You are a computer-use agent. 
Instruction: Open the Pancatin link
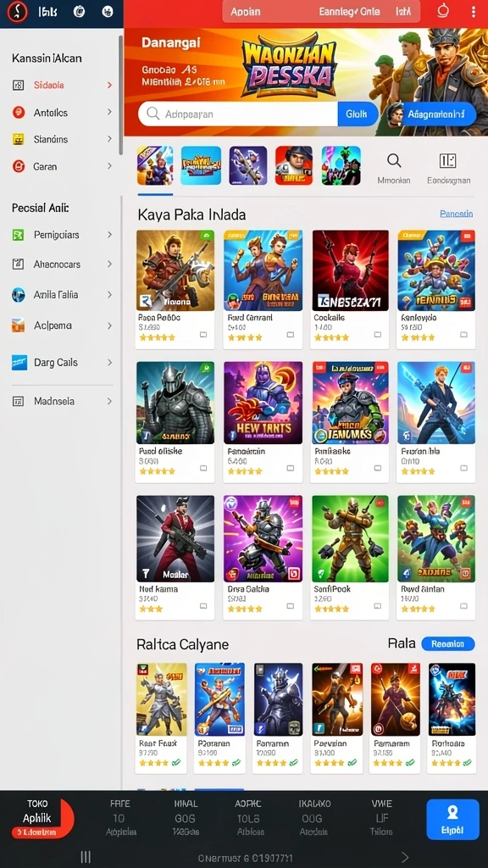click(457, 214)
